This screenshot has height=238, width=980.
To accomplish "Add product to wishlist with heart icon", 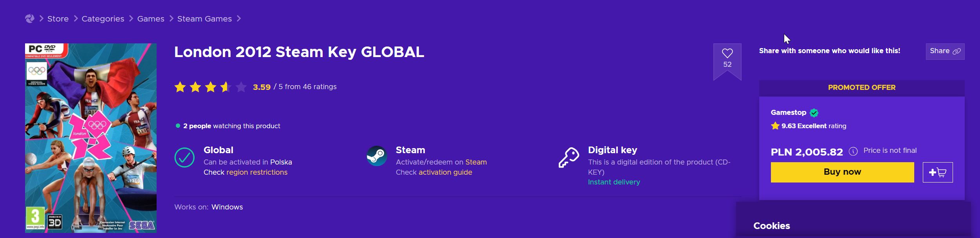I will coord(727,53).
